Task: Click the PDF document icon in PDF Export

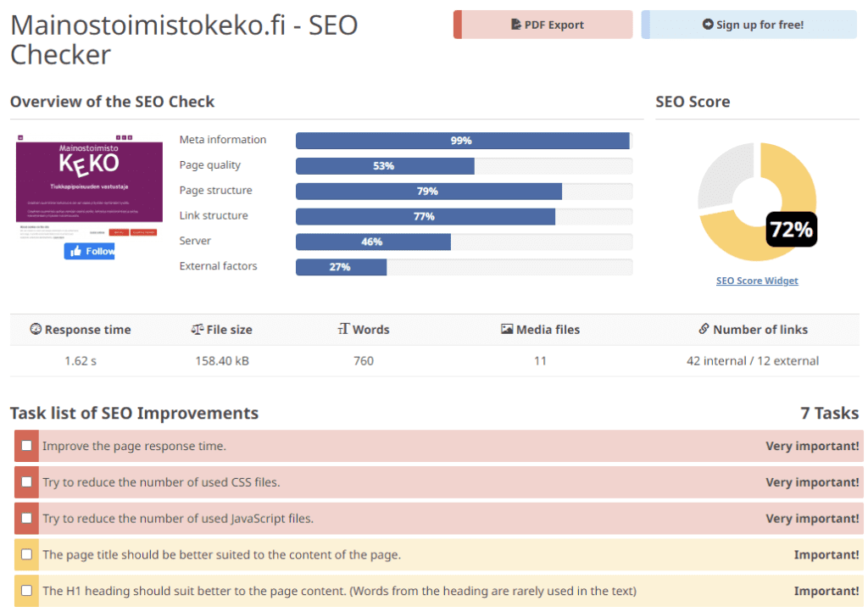Action: [x=515, y=25]
